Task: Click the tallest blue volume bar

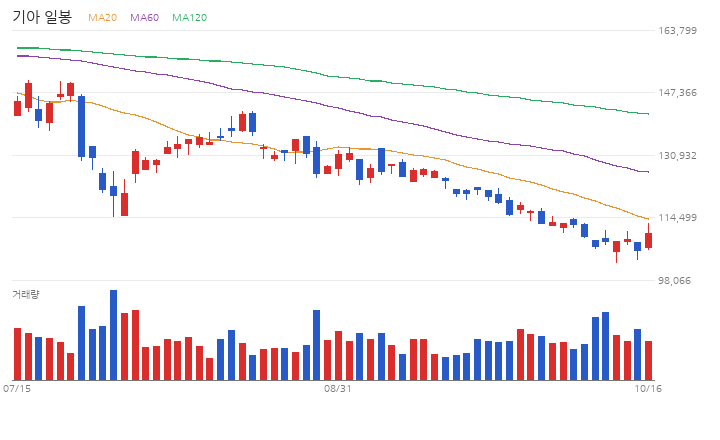Action: tap(113, 335)
